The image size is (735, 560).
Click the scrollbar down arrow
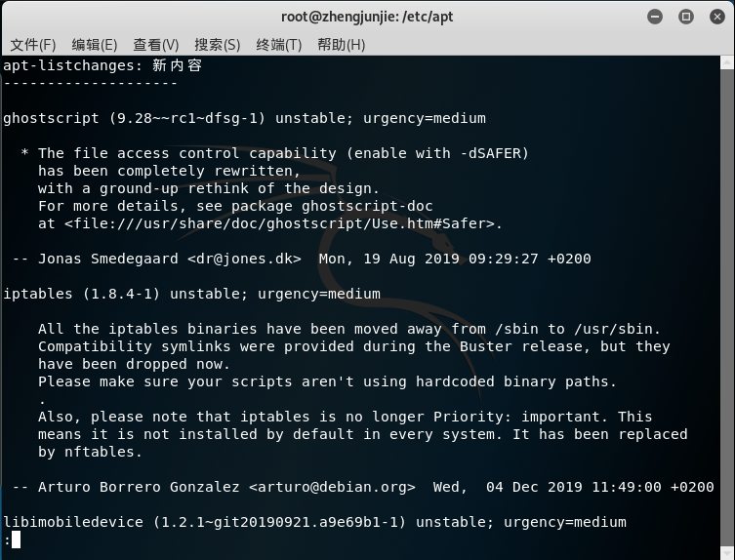[727, 553]
